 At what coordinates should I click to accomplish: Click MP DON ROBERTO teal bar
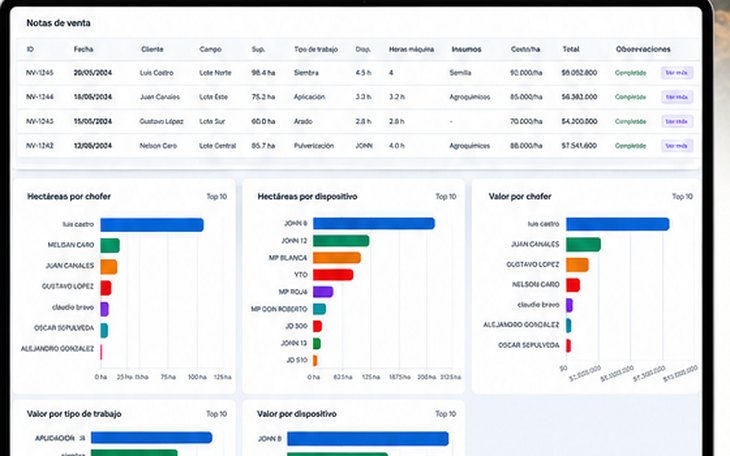pyautogui.click(x=319, y=309)
